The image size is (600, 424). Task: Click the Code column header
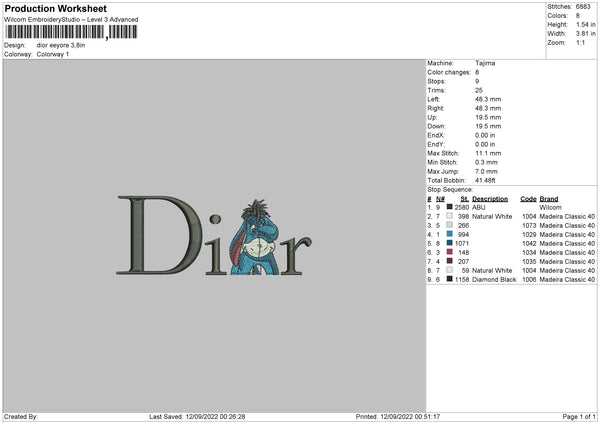(528, 199)
